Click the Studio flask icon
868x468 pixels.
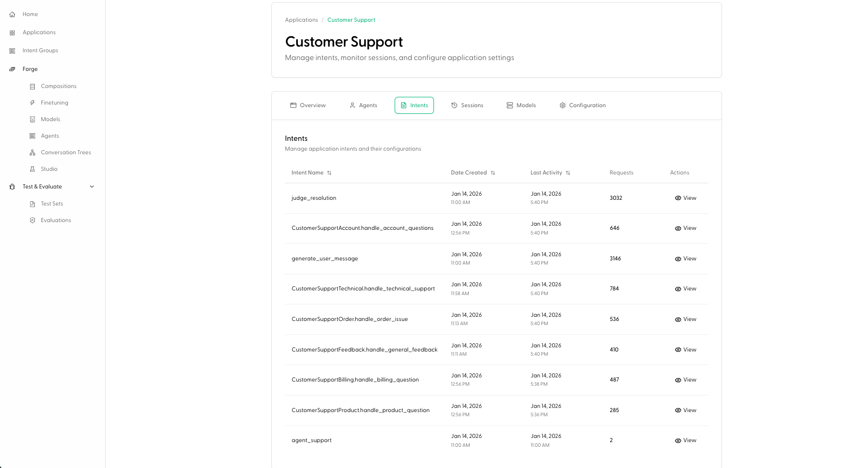pos(33,169)
